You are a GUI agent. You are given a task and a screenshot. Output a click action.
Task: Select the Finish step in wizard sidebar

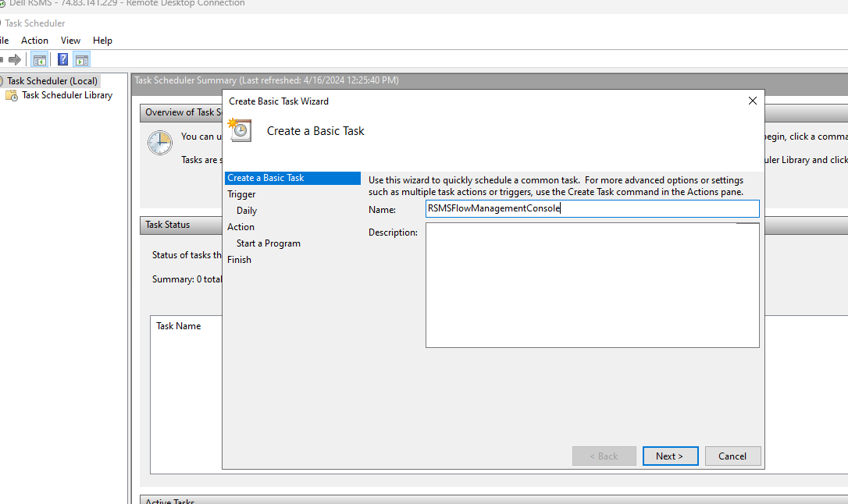click(x=239, y=259)
